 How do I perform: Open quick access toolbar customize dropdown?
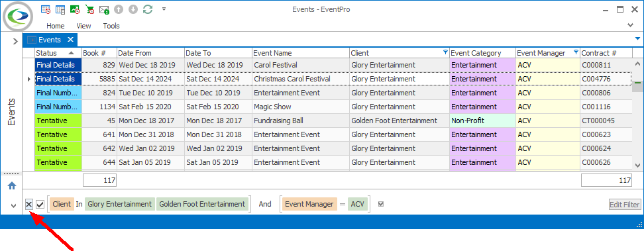[x=164, y=9]
